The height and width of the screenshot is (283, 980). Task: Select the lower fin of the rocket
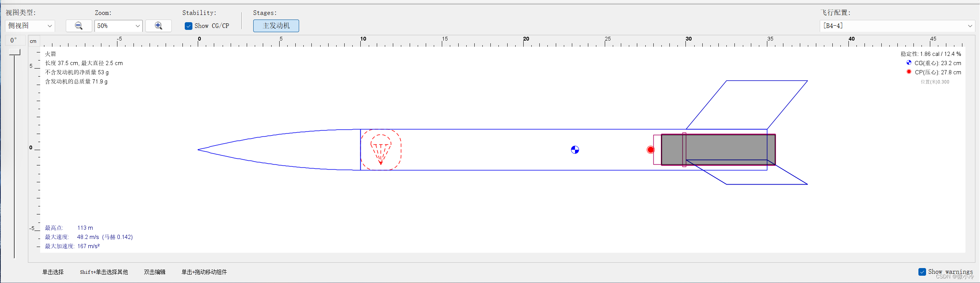coord(747,172)
